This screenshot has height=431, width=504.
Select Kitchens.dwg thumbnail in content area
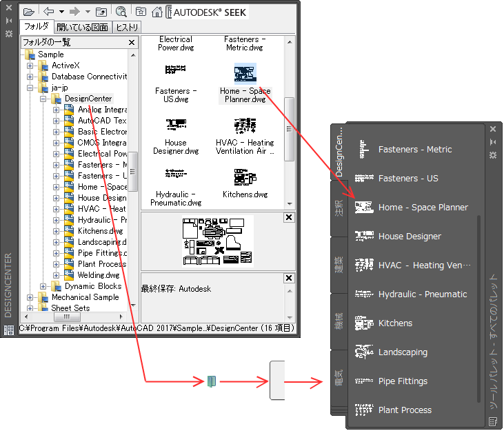click(245, 177)
